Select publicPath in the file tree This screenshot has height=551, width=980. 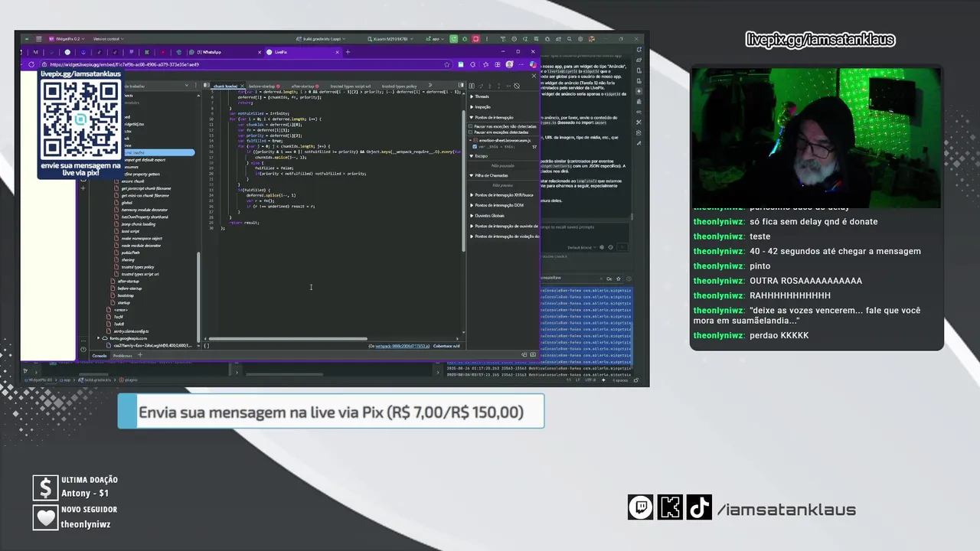(131, 253)
